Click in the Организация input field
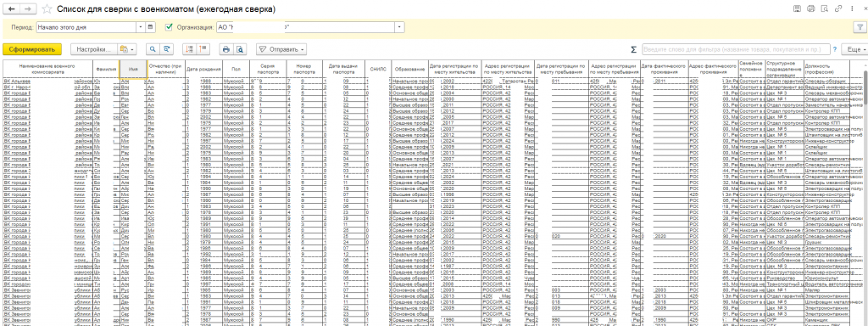The height and width of the screenshot is (326, 868). coord(305,26)
